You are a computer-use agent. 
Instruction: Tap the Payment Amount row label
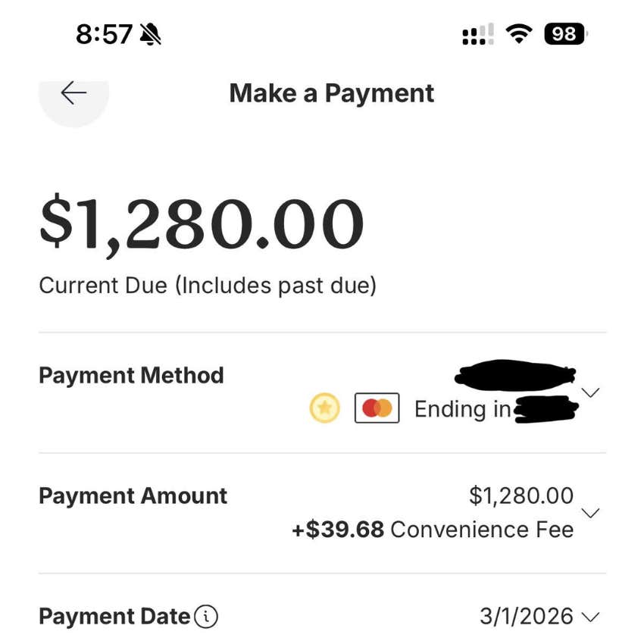click(132, 496)
